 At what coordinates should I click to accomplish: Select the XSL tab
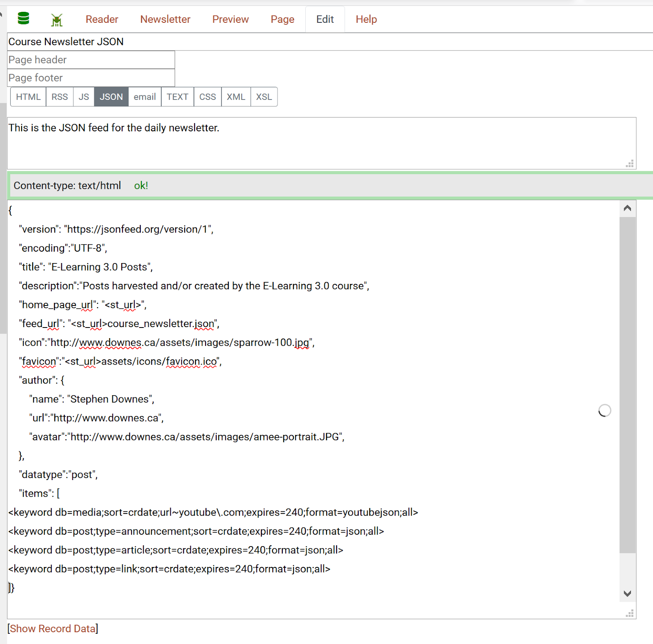coord(264,97)
